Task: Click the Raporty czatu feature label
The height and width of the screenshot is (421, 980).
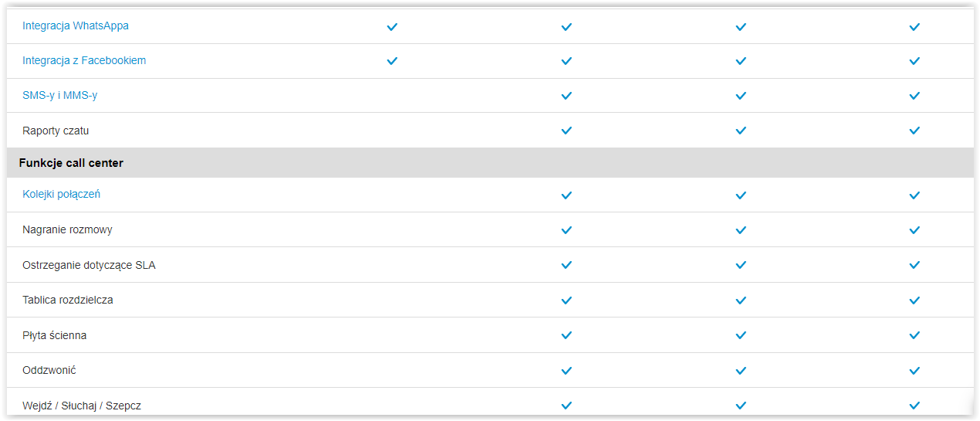Action: coord(56,131)
